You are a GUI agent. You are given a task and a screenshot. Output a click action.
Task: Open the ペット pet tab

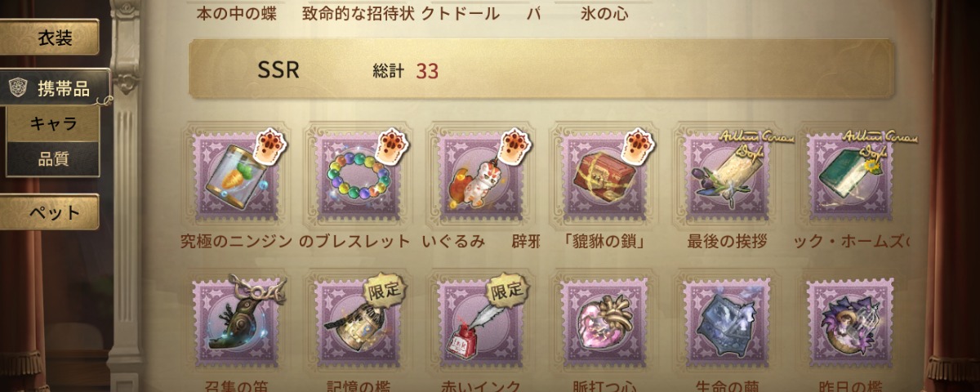pyautogui.click(x=55, y=212)
